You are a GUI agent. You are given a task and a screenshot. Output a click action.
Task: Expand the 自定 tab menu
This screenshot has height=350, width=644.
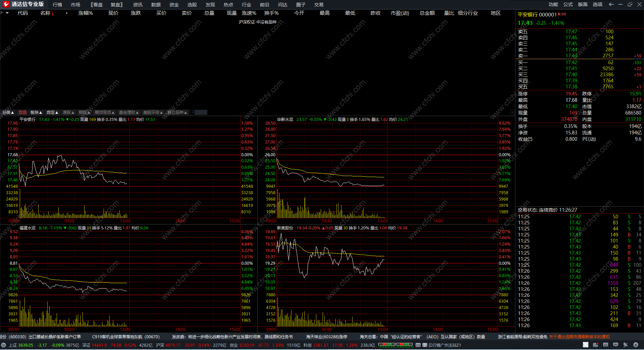coord(52,112)
